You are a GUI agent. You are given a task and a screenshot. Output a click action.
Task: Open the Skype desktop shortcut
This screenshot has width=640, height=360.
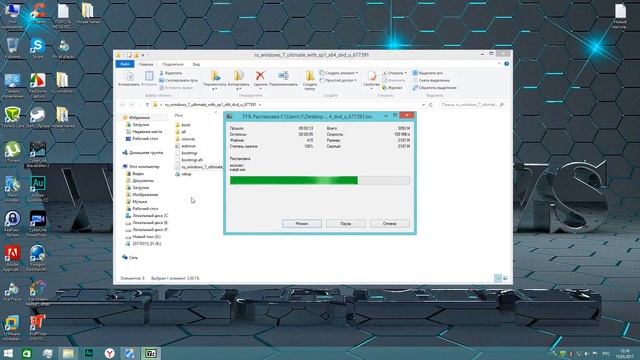click(37, 48)
